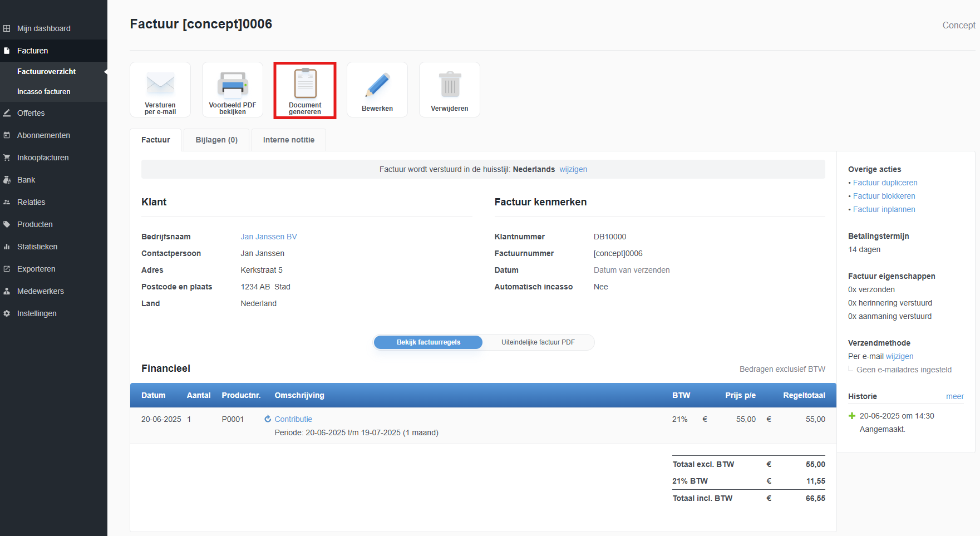Open the Jan Janssen BV customer link
Viewport: 980px width, 536px height.
click(x=268, y=237)
